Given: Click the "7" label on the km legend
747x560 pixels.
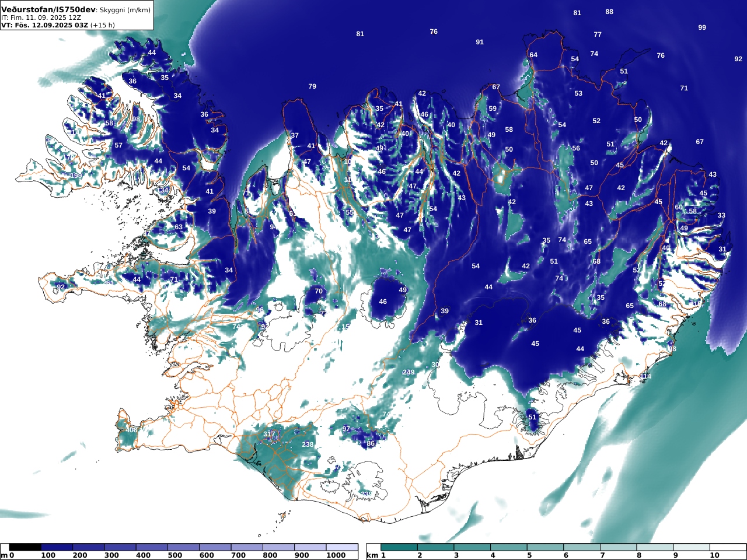Looking at the screenshot, I should click(602, 555).
